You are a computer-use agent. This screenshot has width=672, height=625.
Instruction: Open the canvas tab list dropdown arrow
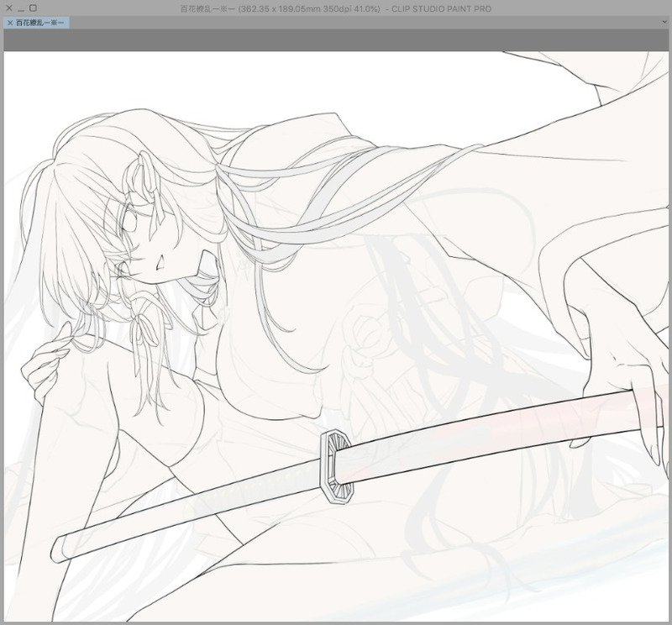664,22
